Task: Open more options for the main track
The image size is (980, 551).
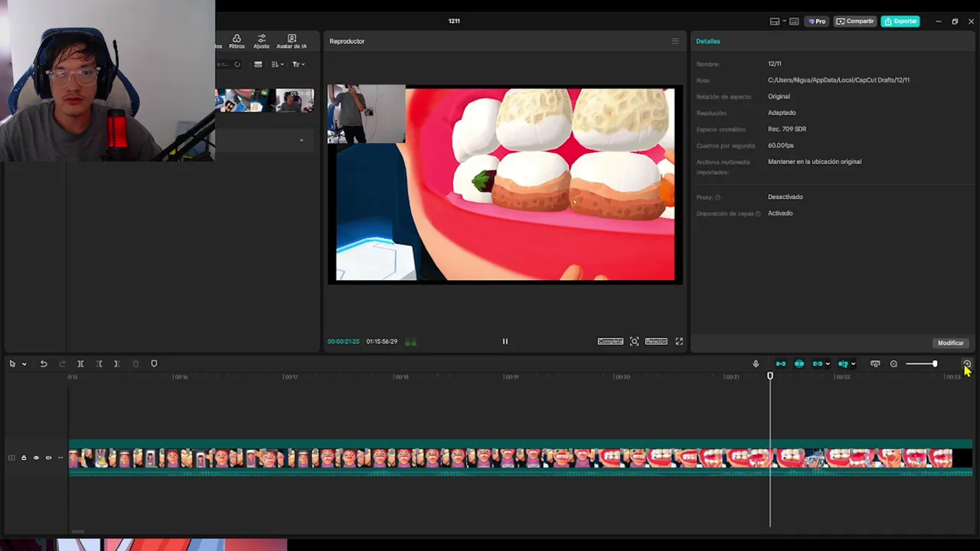Action: 60,458
